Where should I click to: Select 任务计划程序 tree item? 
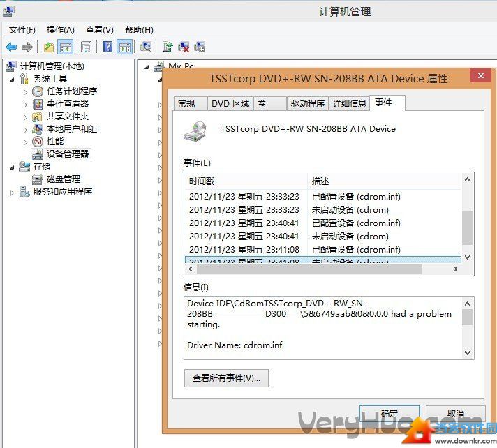pyautogui.click(x=72, y=91)
